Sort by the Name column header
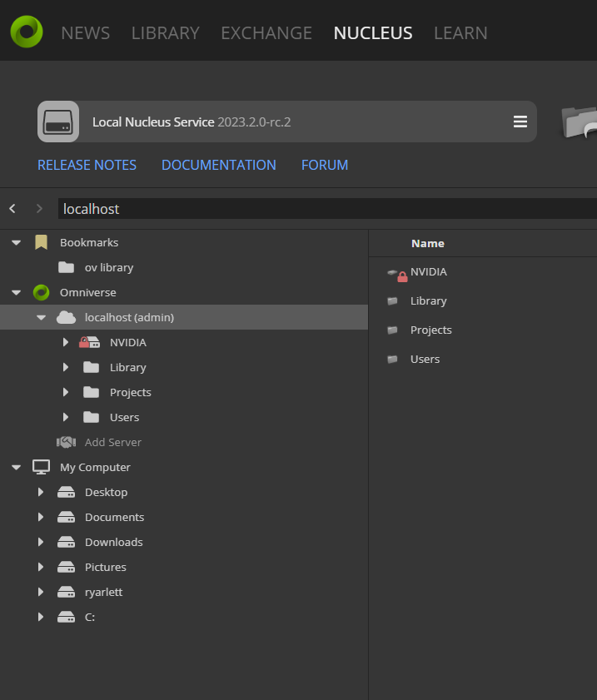Viewport: 597px width, 700px height. click(x=428, y=243)
